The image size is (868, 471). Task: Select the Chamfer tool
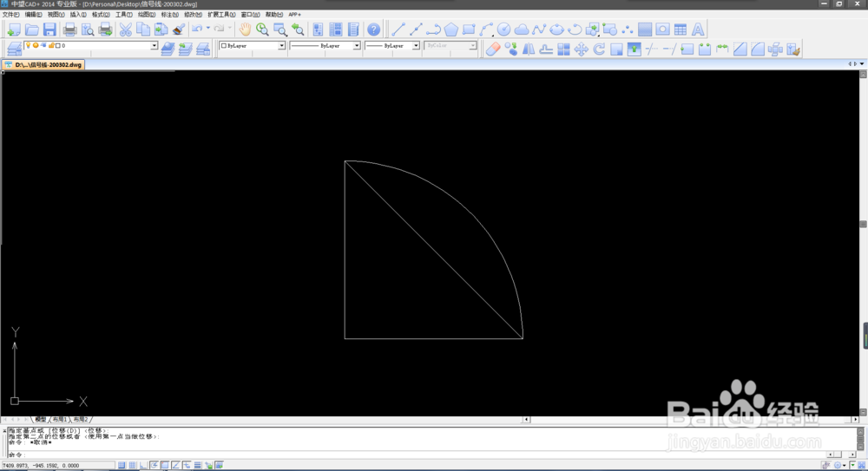pyautogui.click(x=740, y=49)
